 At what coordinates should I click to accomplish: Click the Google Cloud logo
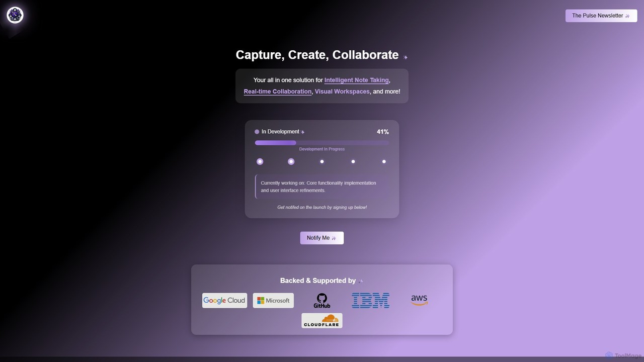[x=224, y=301]
